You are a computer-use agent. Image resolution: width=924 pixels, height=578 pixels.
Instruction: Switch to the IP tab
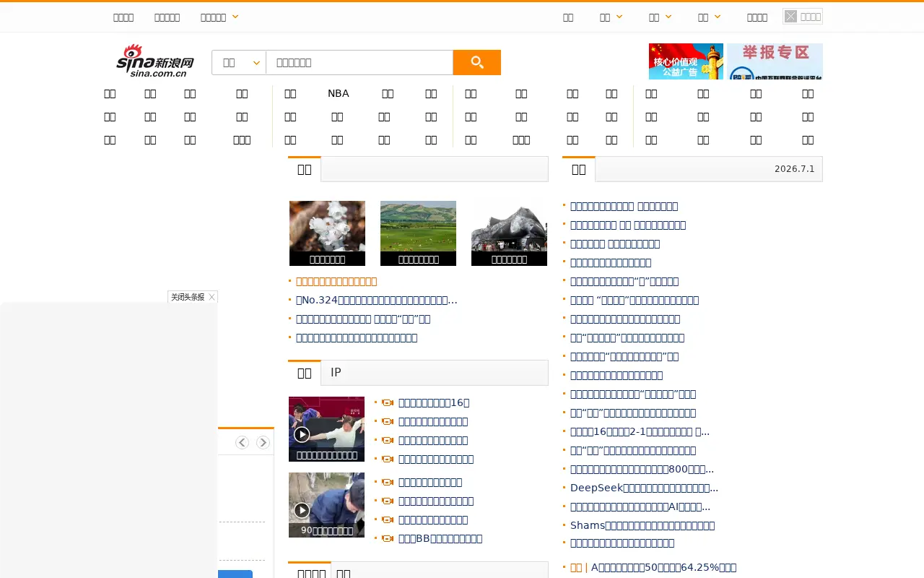pyautogui.click(x=336, y=372)
